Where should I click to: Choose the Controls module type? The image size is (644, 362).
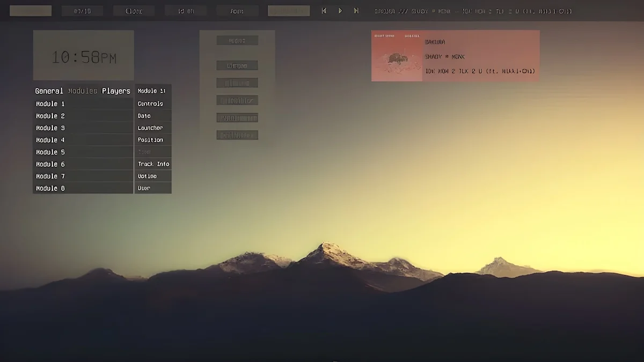click(153, 104)
